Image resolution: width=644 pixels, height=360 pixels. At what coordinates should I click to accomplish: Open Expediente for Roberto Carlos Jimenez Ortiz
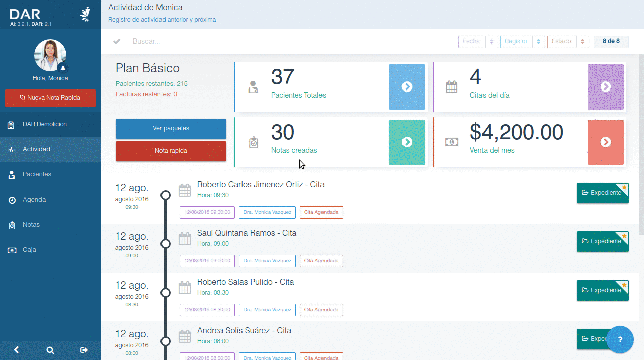click(x=603, y=193)
